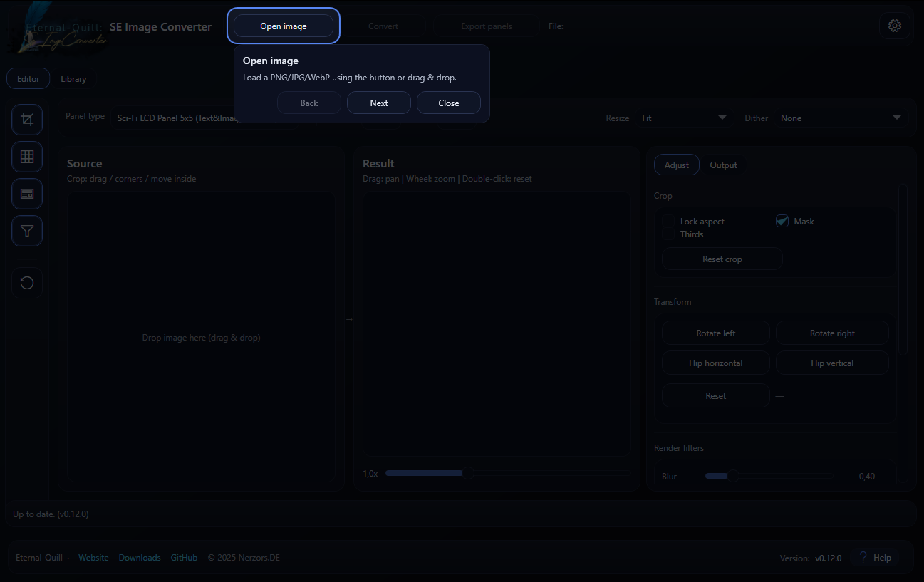This screenshot has width=924, height=582.
Task: Click the '© 2025 Nerzors.DE' footer text
Action: (244, 558)
